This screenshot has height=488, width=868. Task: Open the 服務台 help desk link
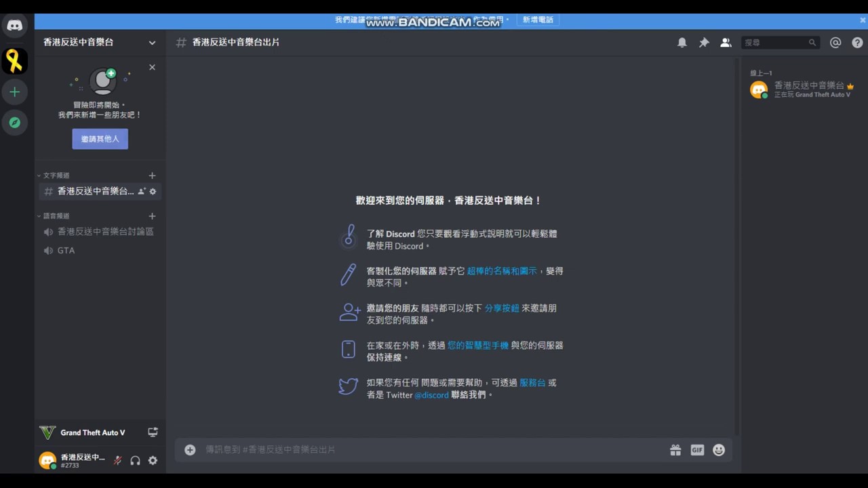click(x=532, y=383)
